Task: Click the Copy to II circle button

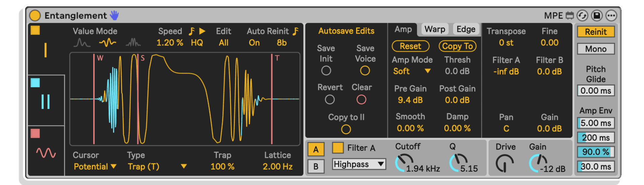Action: click(346, 129)
